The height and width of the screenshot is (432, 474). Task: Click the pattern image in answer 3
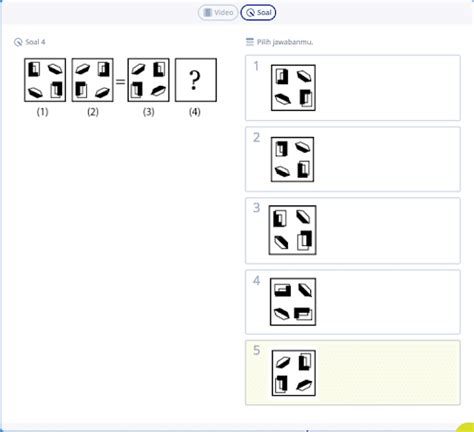293,230
